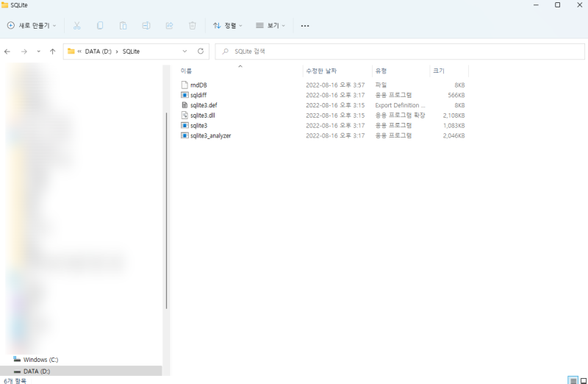Click file name sqlite3_analyzer
This screenshot has height=384, width=588.
210,135
